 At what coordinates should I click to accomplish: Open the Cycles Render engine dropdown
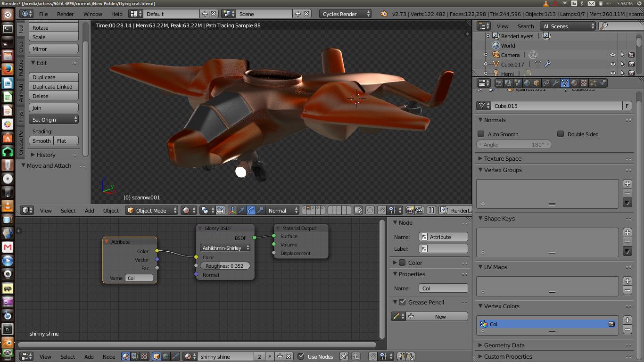click(346, 14)
